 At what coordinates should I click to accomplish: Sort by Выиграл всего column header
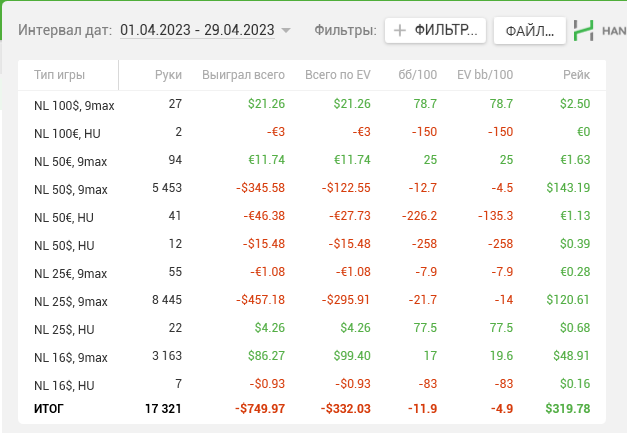(x=243, y=75)
